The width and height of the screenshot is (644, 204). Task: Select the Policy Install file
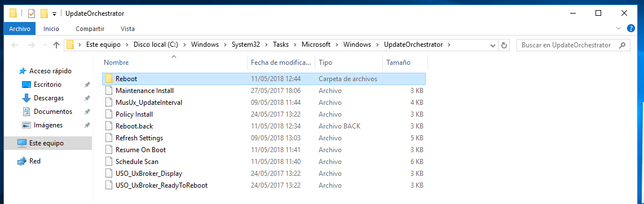click(264, 114)
